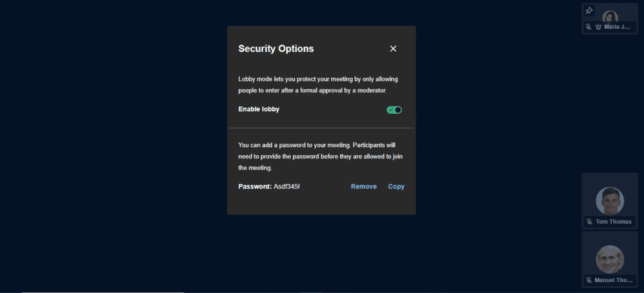Click Tom Thomas's round avatar photo

tap(610, 201)
